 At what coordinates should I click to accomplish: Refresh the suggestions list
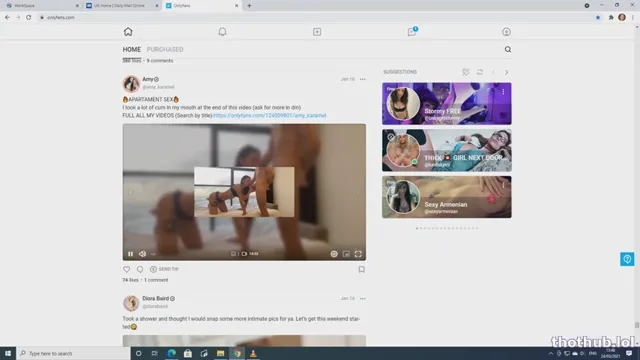(x=480, y=72)
